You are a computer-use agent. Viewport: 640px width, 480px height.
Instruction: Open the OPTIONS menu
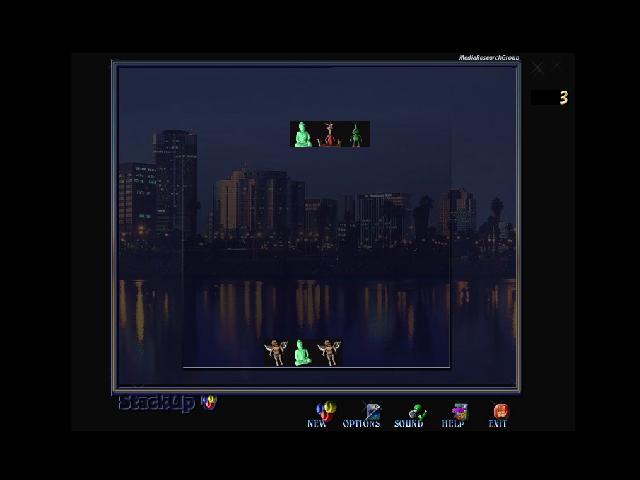click(x=362, y=414)
